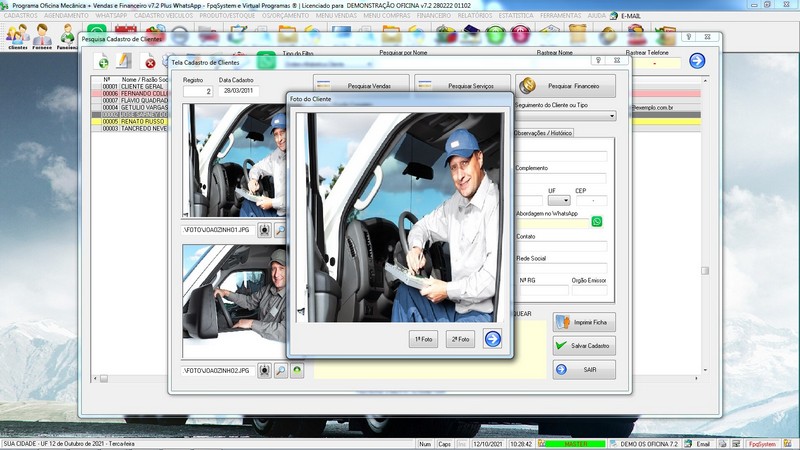This screenshot has width=800, height=450.
Task: Click blue arrow in Pesquisa Cadastro window
Action: coord(697,61)
